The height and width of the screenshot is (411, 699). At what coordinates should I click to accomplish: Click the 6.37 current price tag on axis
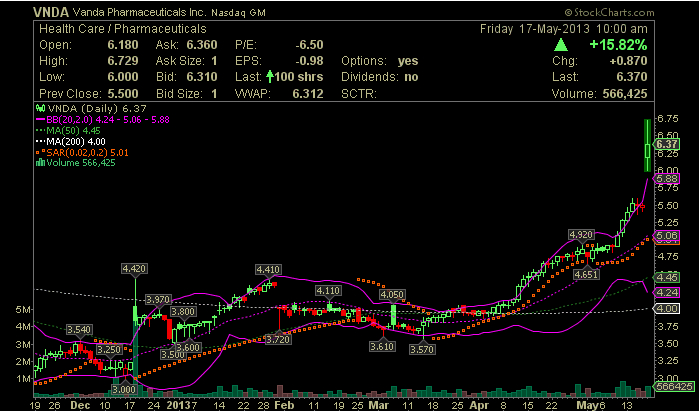tap(668, 145)
